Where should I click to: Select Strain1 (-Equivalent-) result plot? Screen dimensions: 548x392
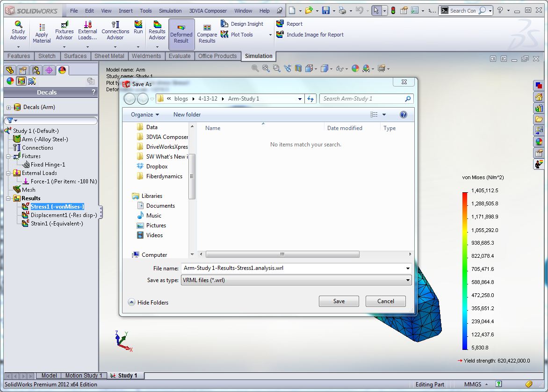pyautogui.click(x=57, y=224)
